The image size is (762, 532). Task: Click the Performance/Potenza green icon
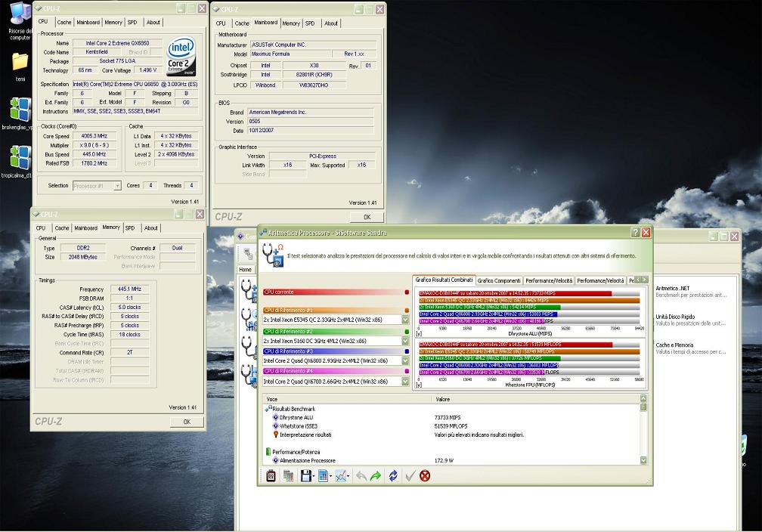coord(268,452)
